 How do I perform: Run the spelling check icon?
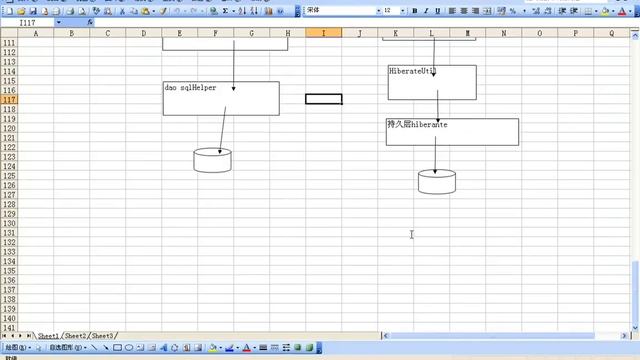tap(96, 11)
